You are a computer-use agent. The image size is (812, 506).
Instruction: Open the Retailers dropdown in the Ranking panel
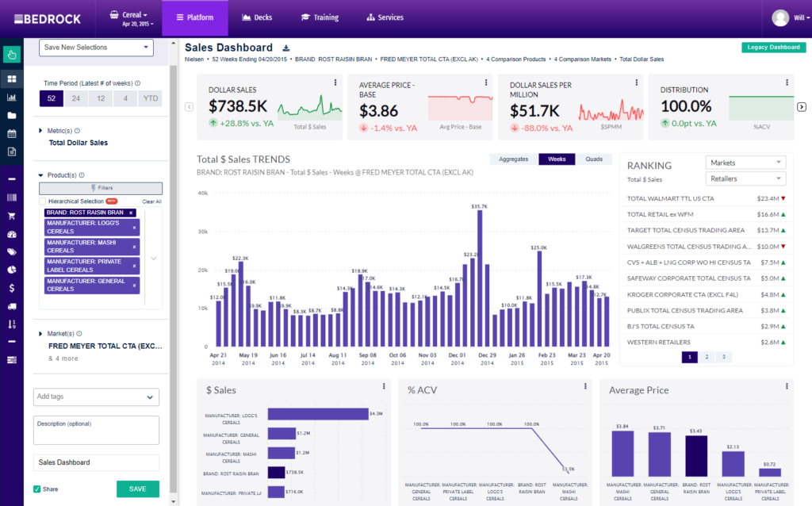[x=745, y=178]
